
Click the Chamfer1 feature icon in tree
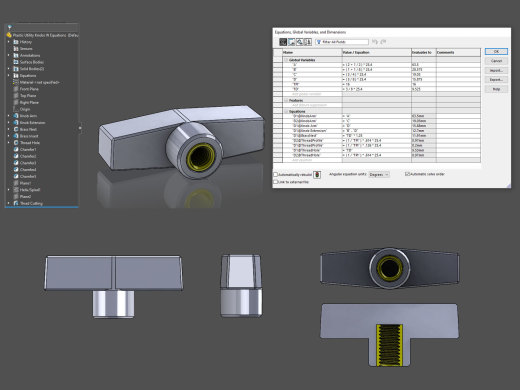[x=16, y=149]
